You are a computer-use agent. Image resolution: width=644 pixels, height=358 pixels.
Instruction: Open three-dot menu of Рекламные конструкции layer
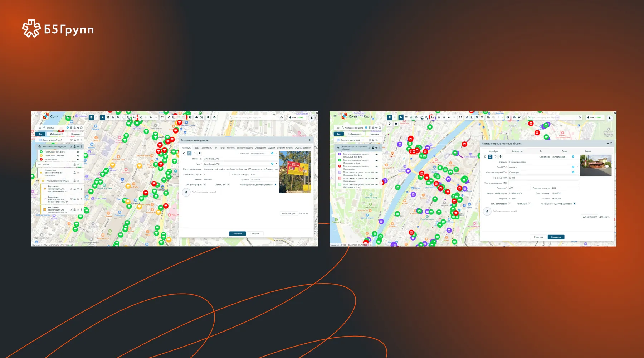click(82, 146)
